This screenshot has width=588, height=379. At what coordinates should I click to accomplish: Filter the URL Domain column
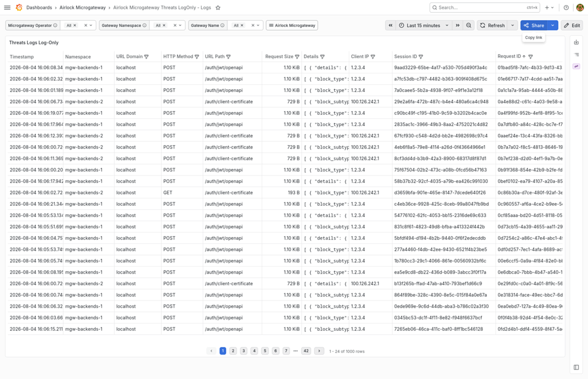(x=147, y=57)
